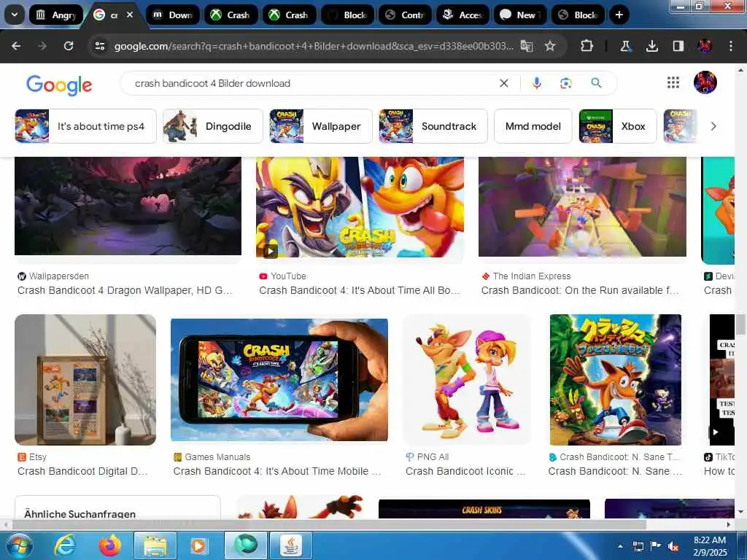Clear the search query with X
747x560 pixels.
tap(503, 83)
